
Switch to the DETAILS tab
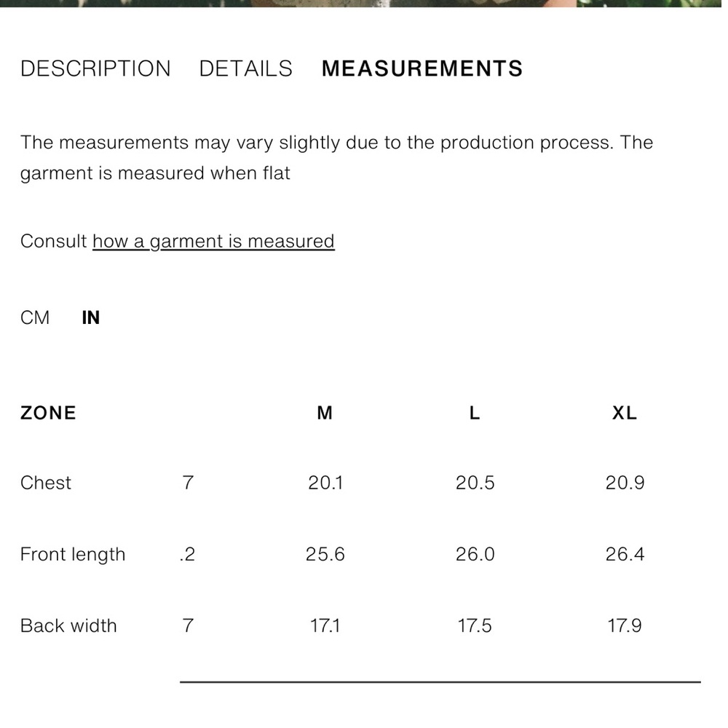245,69
